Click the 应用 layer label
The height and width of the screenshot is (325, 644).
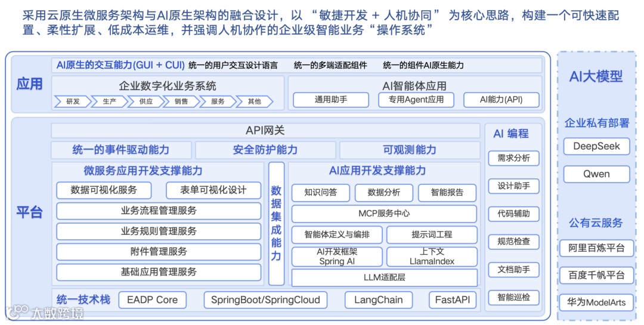pos(29,83)
